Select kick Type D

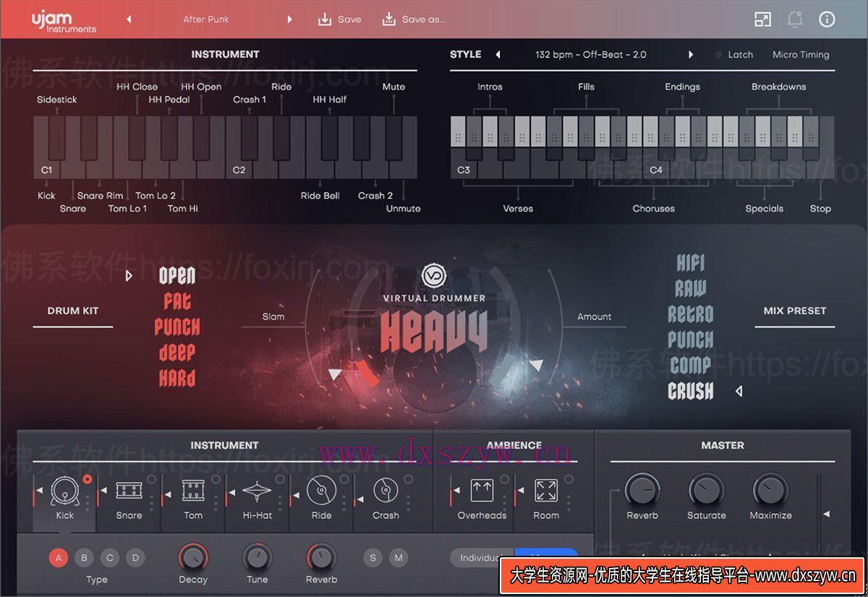(x=135, y=557)
